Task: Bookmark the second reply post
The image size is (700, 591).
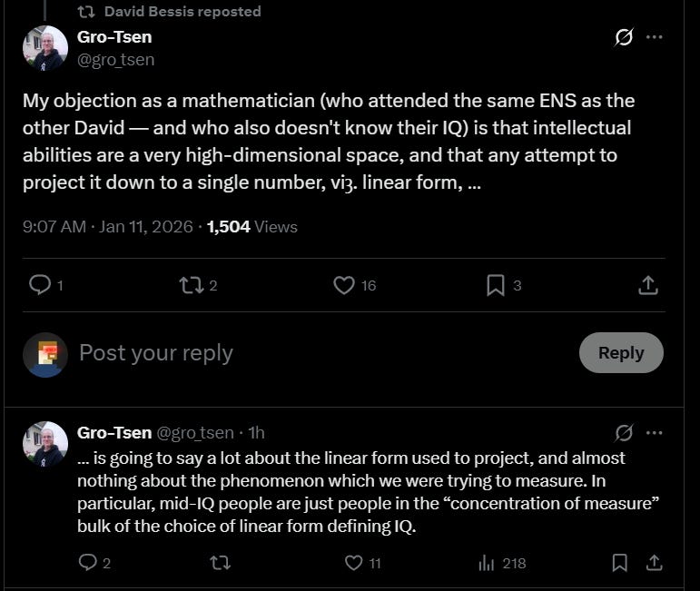Action: [619, 563]
